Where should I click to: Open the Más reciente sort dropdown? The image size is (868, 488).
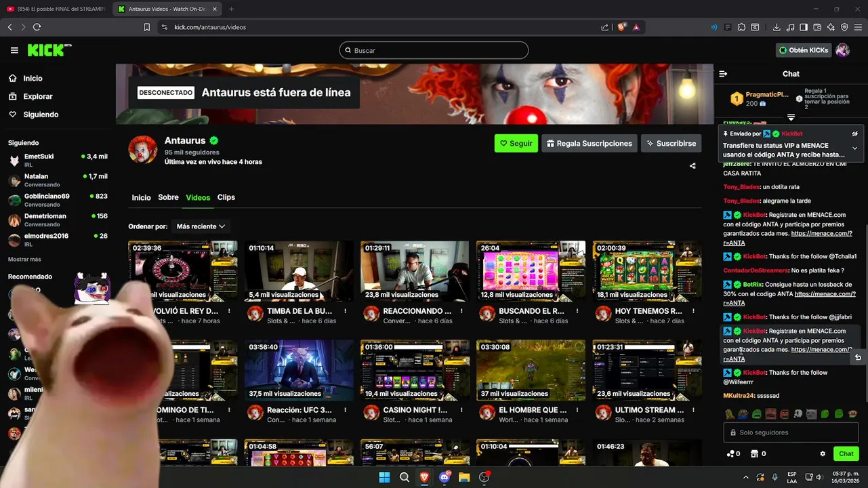(201, 226)
